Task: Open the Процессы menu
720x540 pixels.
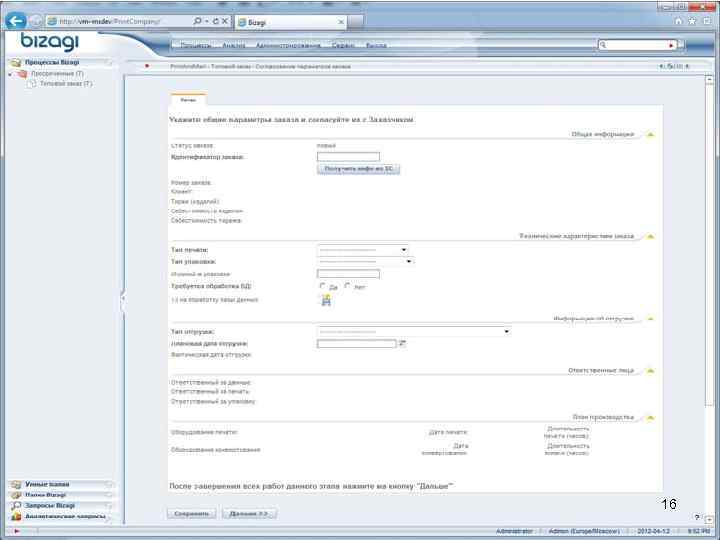Action: click(x=195, y=45)
